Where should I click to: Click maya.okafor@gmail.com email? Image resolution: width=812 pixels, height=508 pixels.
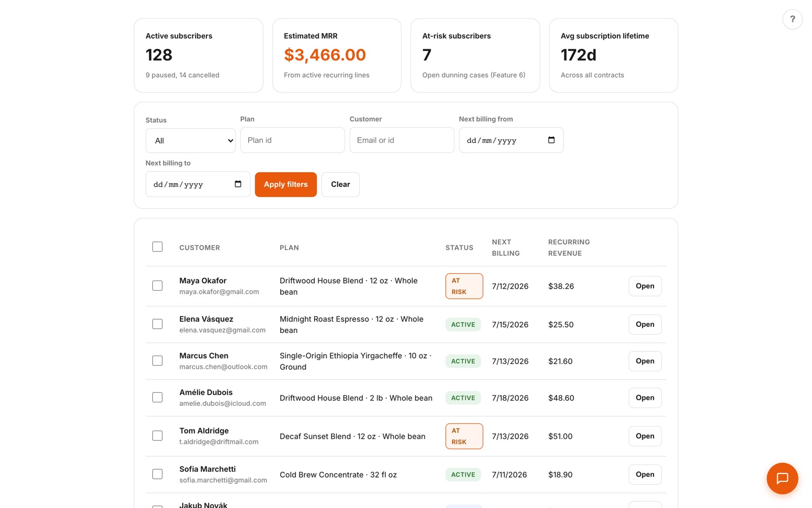219,292
